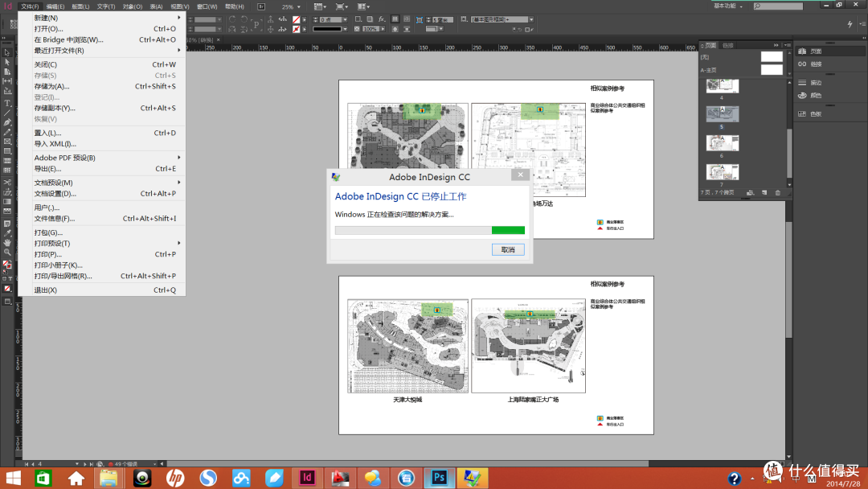Select the A-master page thumbnail
Screen dimensions: 868x489
coord(772,70)
